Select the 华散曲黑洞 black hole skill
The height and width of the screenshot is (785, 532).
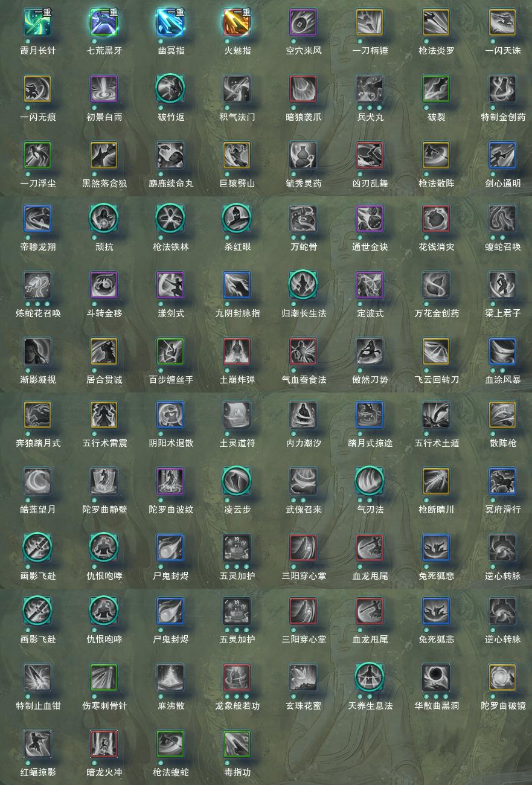pos(436,678)
